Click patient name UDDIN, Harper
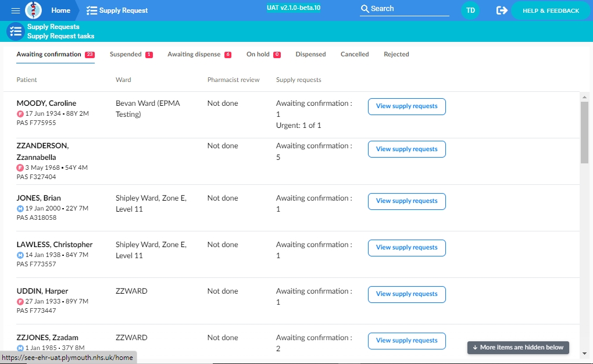 click(x=42, y=291)
